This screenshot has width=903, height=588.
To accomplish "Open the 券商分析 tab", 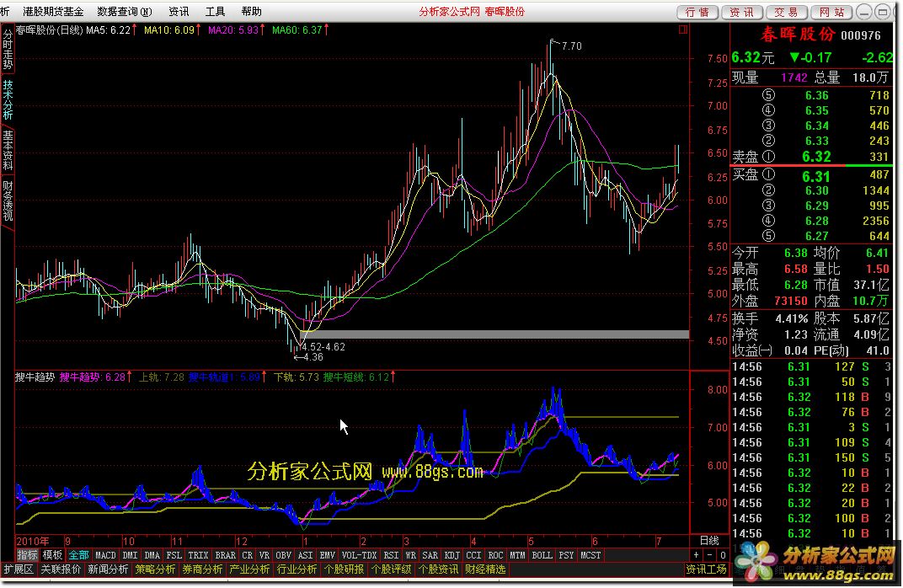I will [x=203, y=569].
